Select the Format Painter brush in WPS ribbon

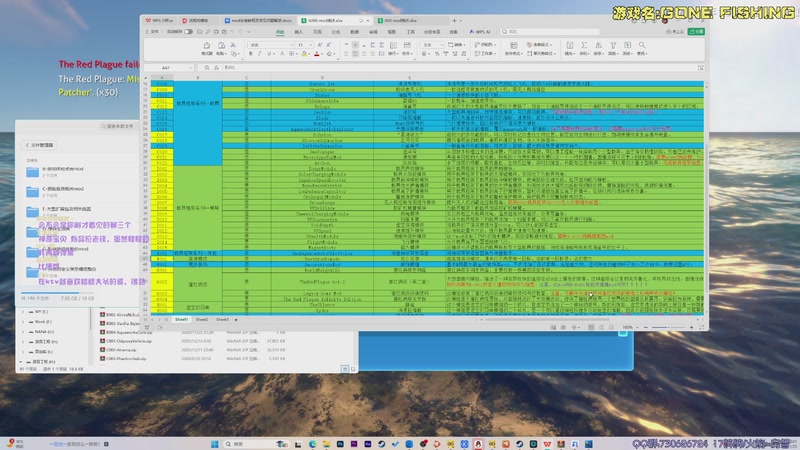click(207, 45)
